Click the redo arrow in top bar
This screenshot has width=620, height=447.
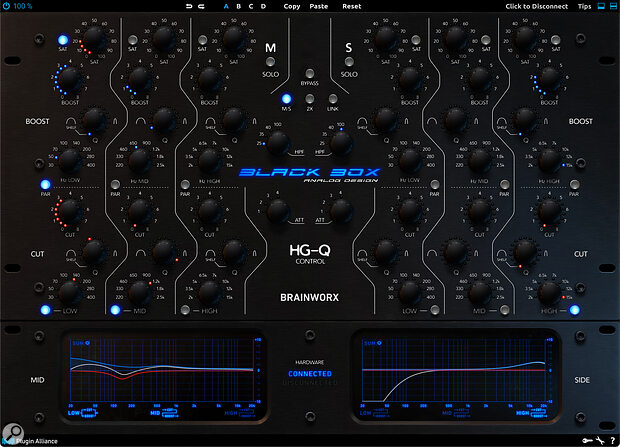[201, 6]
